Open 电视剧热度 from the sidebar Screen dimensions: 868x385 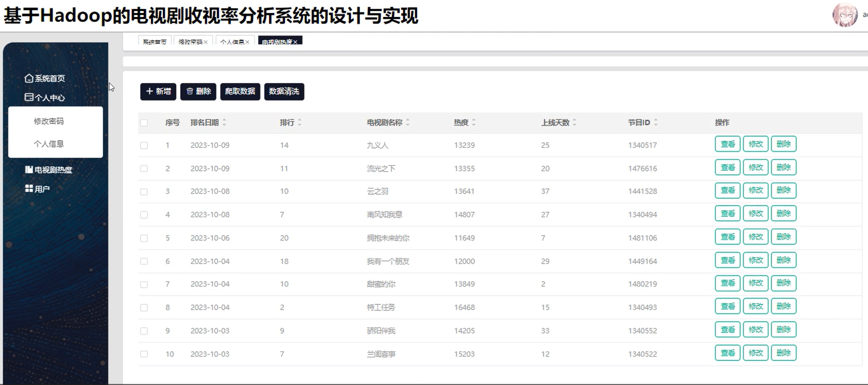tap(49, 170)
